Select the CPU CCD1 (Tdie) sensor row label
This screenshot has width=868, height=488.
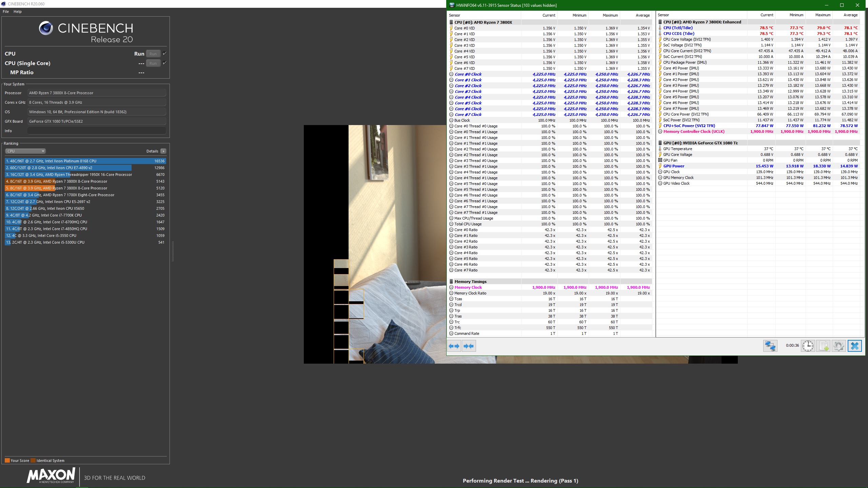coord(679,34)
